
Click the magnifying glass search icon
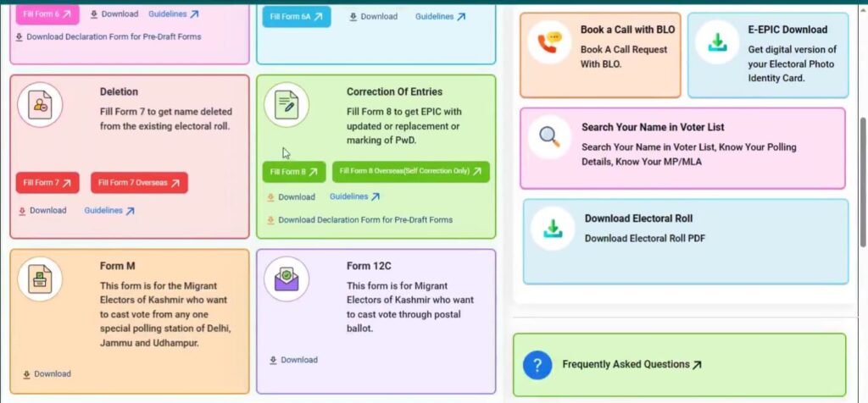pyautogui.click(x=549, y=136)
